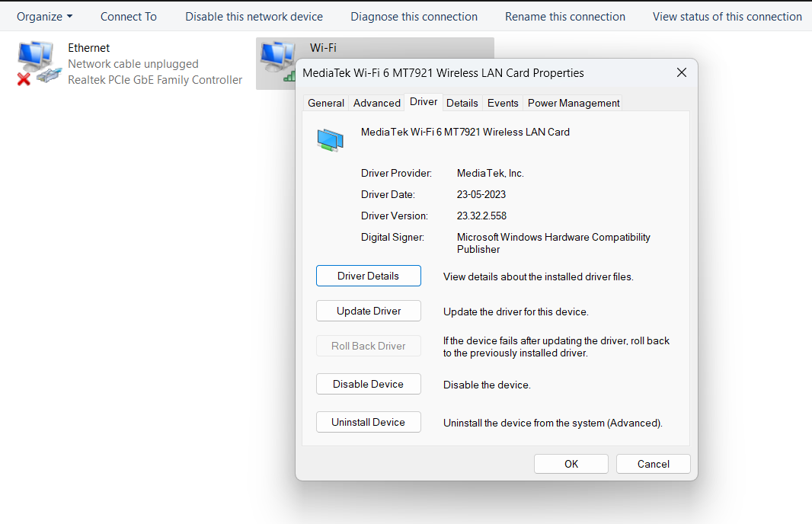812x524 pixels.
Task: Click the Update Driver button
Action: (x=368, y=311)
